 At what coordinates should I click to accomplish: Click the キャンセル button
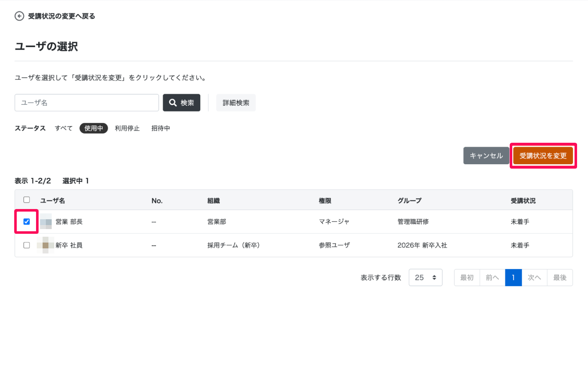[486, 156]
